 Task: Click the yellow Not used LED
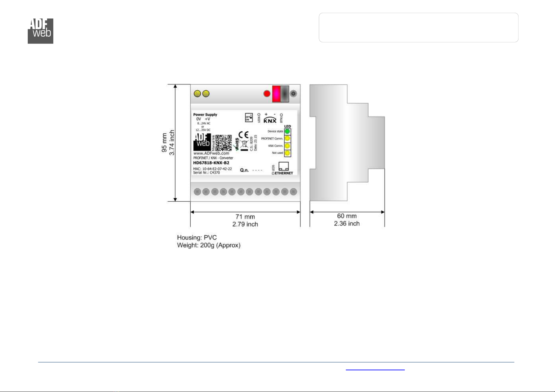click(287, 153)
